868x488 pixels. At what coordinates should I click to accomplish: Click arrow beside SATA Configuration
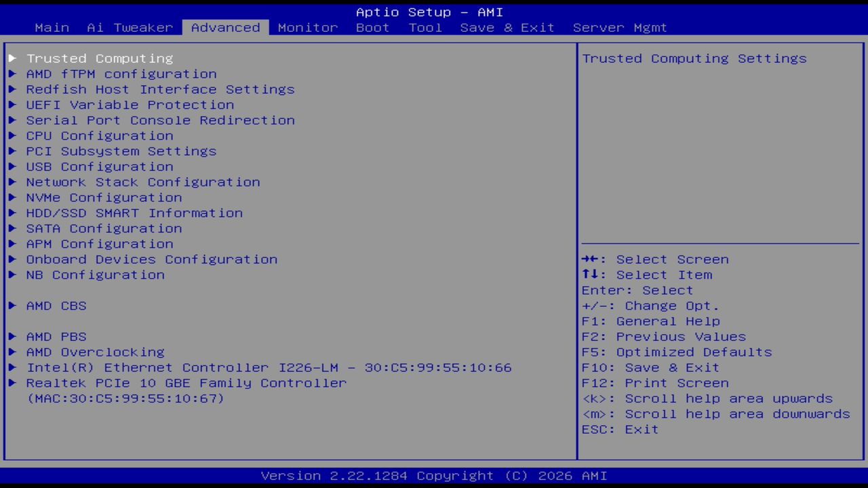coord(12,228)
